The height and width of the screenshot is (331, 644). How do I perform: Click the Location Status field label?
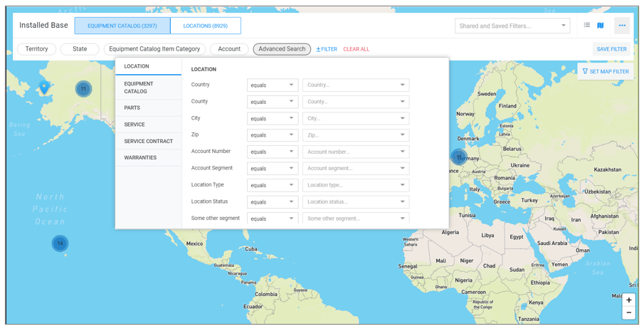point(209,201)
